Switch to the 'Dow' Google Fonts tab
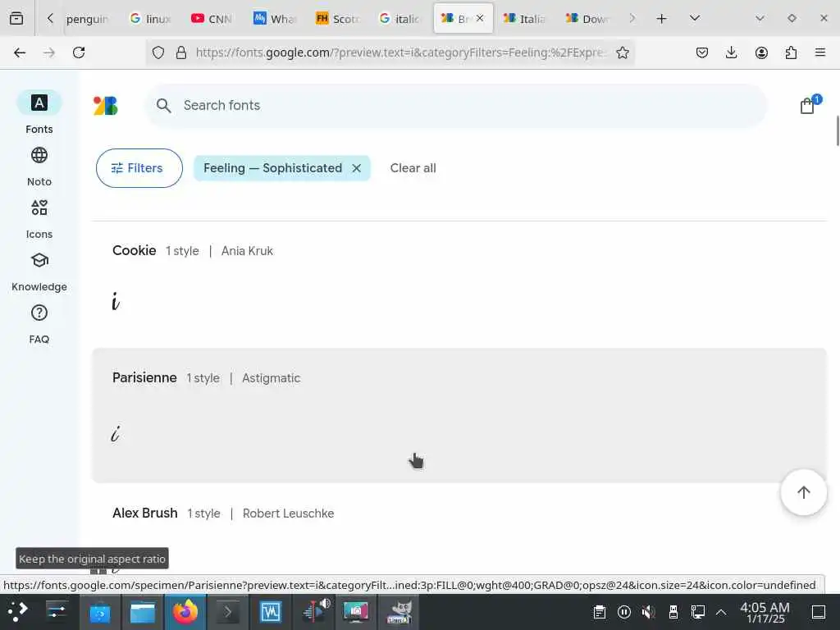This screenshot has height=630, width=840. [587, 19]
